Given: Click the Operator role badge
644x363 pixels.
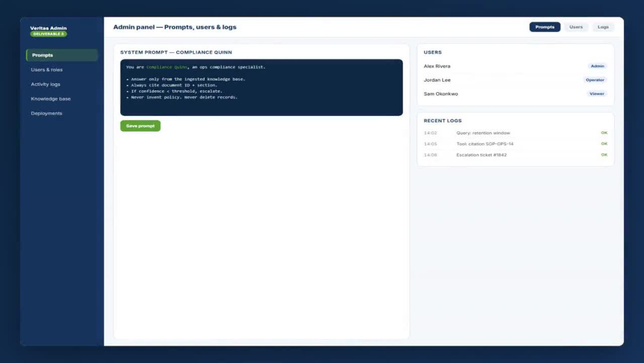Looking at the screenshot, I should click(x=594, y=80).
